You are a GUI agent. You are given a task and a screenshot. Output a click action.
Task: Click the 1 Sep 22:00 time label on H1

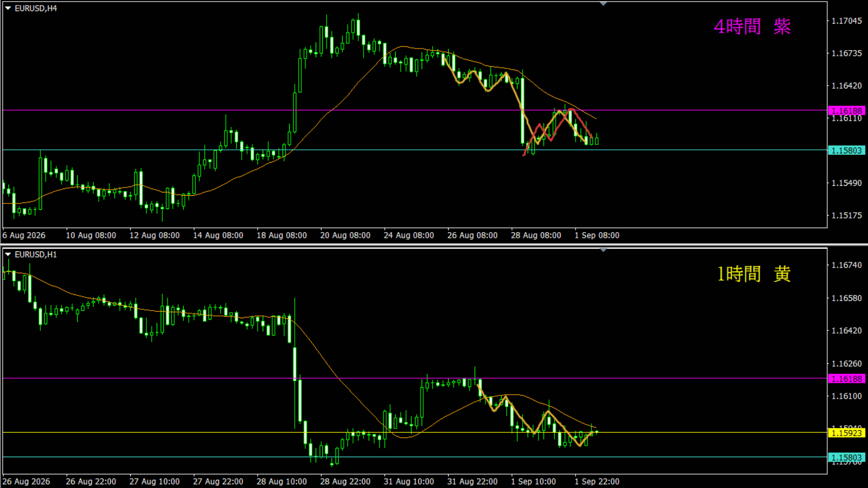(x=597, y=481)
